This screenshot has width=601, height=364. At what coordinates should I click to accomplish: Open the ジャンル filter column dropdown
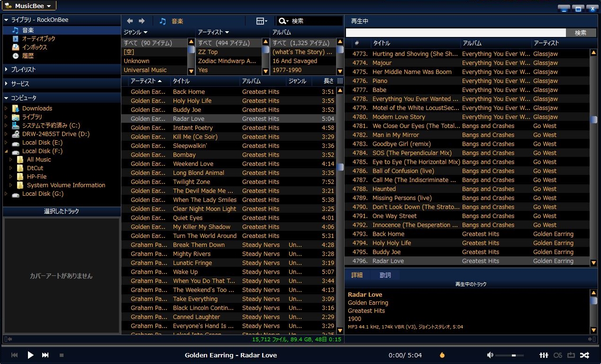pos(136,32)
